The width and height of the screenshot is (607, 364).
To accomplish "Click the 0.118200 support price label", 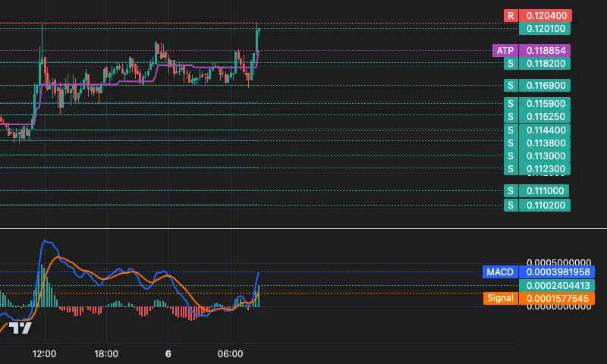I will click(x=545, y=64).
